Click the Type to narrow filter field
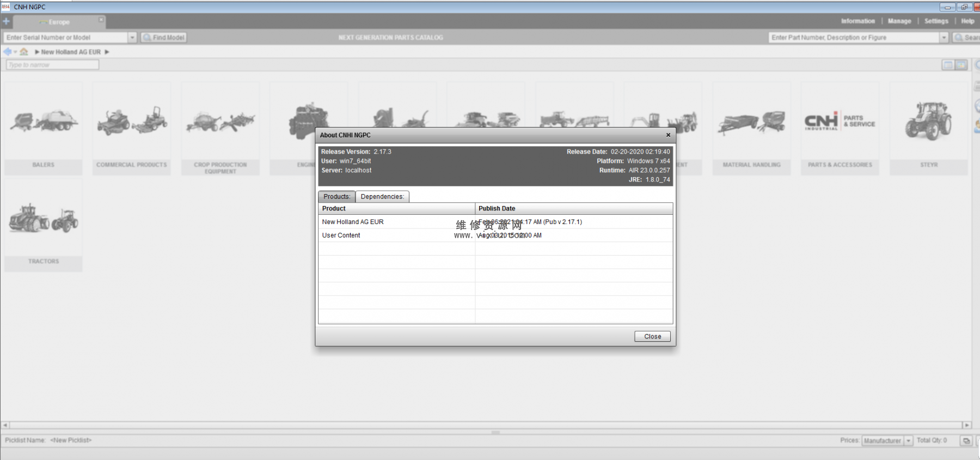Viewport: 980px width, 460px height. click(53, 65)
